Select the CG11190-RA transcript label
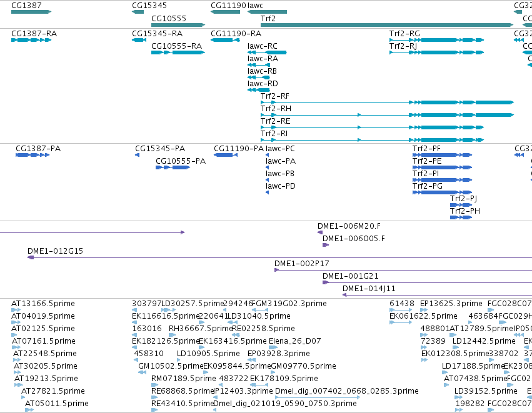 tap(236, 34)
